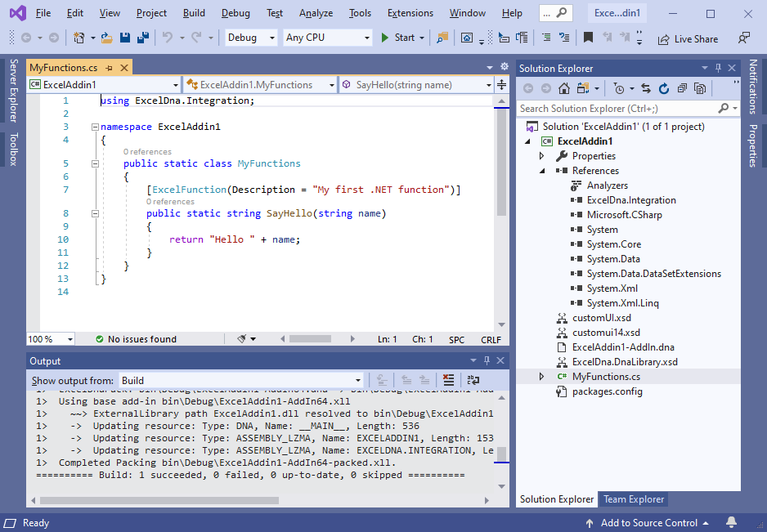Collapse the MyFunctions class code block
The image size is (767, 532).
(x=95, y=163)
